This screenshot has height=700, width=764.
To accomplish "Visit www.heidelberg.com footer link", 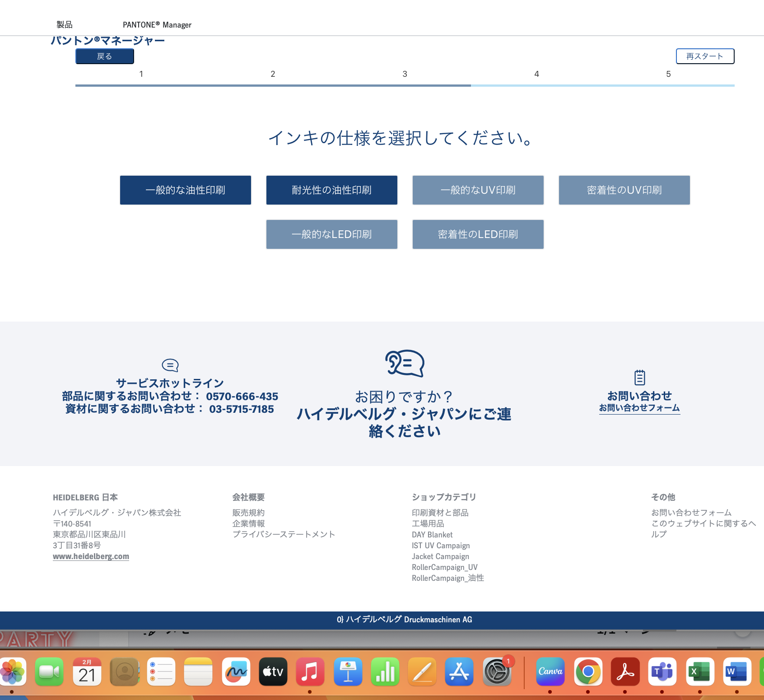I will pyautogui.click(x=91, y=556).
